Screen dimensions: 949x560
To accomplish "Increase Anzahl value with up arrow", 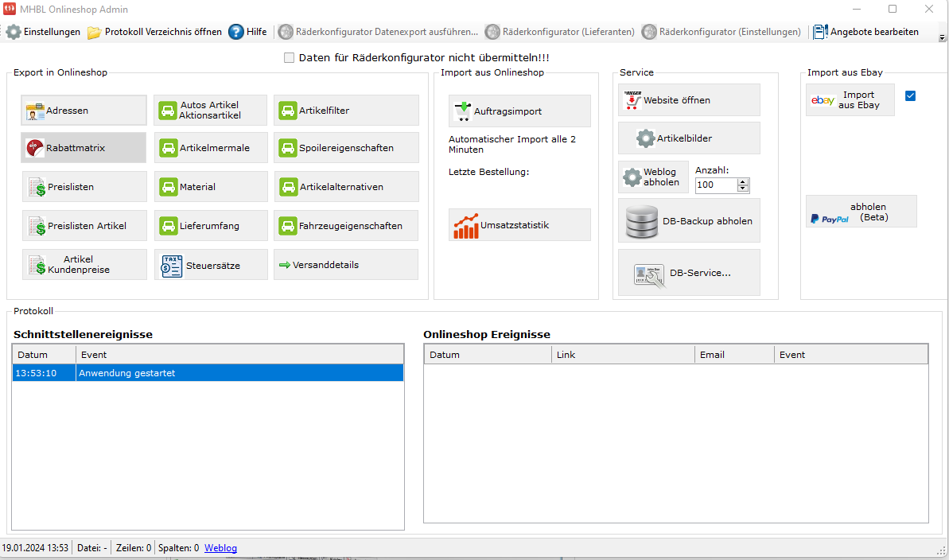I will point(743,181).
